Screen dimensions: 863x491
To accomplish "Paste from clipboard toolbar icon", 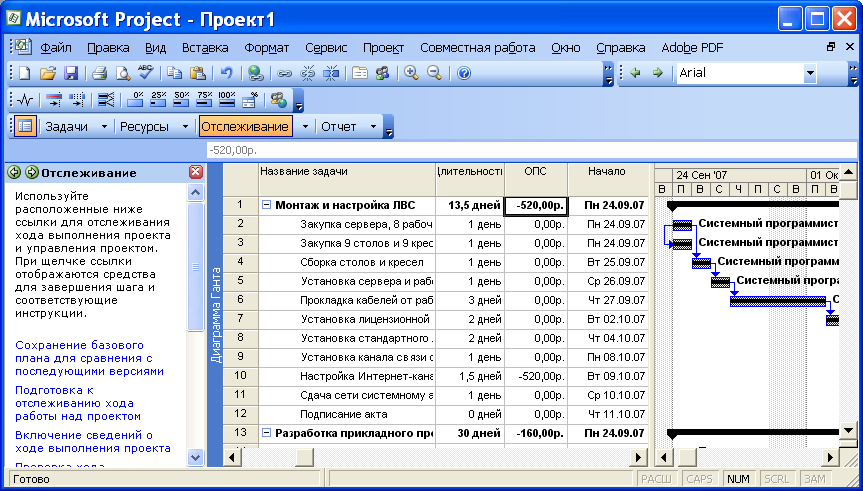I will [x=198, y=73].
